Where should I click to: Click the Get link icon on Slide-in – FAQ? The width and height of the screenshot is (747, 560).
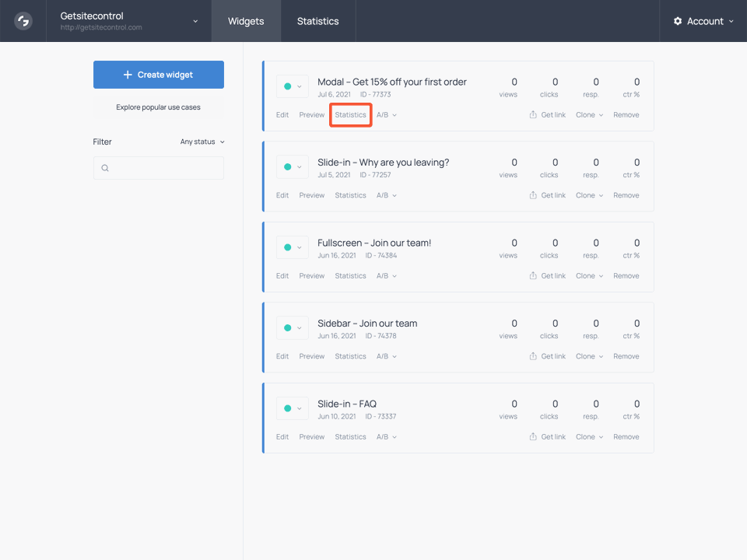point(531,436)
